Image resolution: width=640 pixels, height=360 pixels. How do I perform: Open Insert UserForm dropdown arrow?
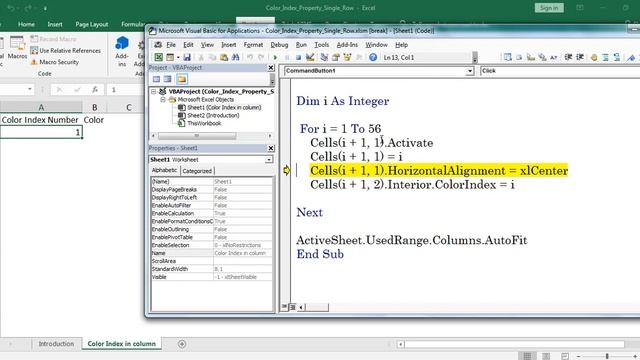tap(178, 58)
